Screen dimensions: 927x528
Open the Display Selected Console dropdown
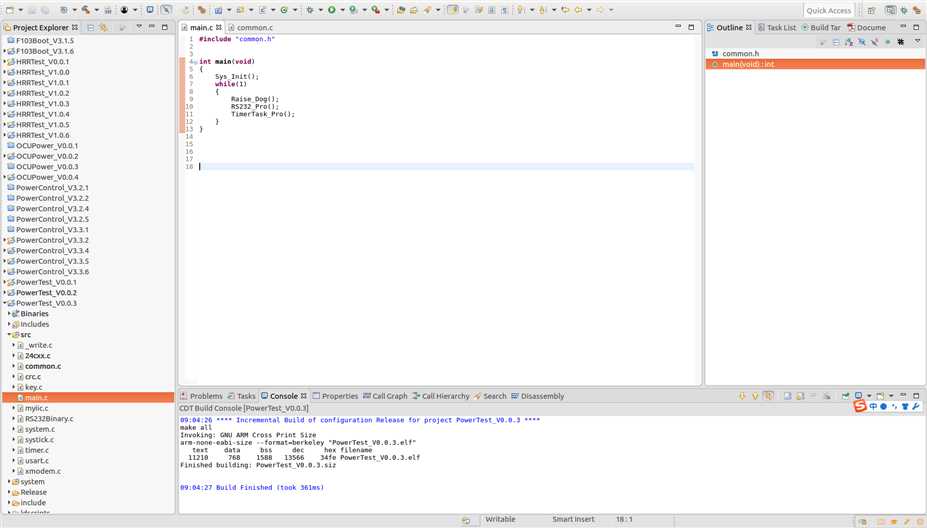tap(869, 396)
